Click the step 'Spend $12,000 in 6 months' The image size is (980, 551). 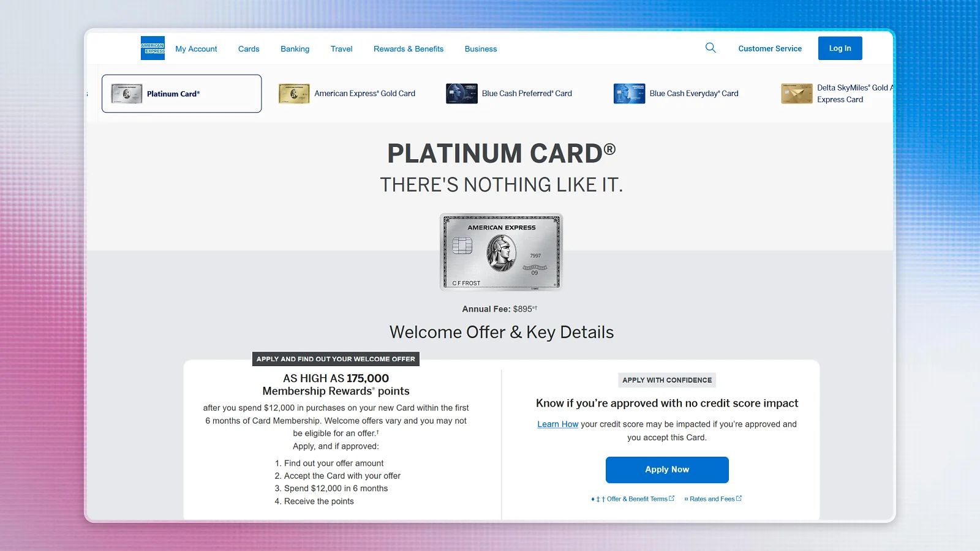click(336, 489)
